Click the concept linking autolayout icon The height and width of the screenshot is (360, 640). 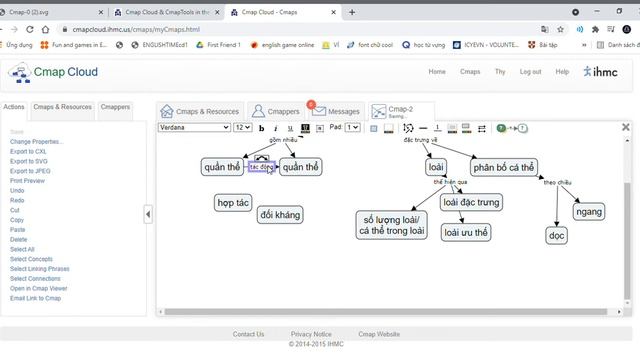click(512, 128)
